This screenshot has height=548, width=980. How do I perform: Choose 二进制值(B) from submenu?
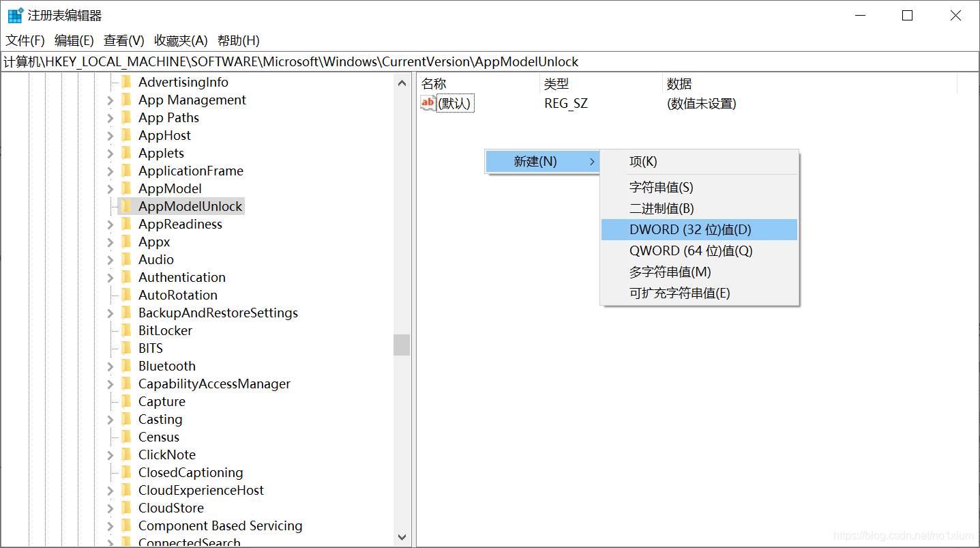(x=699, y=208)
